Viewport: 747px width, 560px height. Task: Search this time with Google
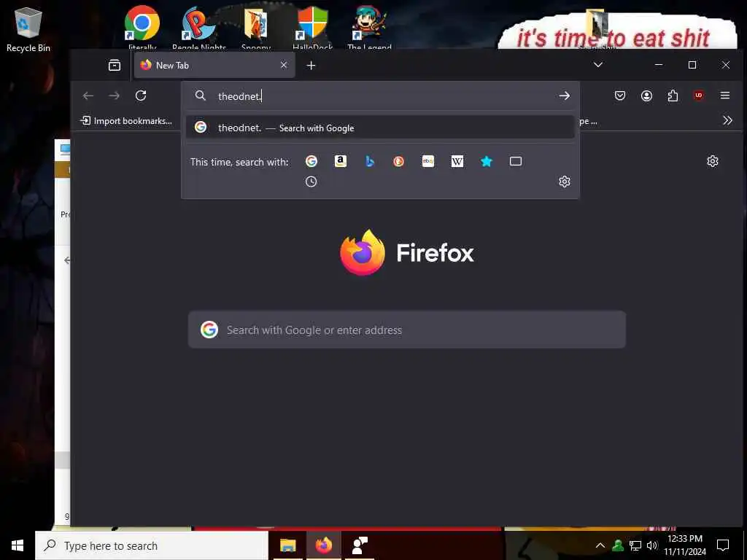(x=311, y=161)
